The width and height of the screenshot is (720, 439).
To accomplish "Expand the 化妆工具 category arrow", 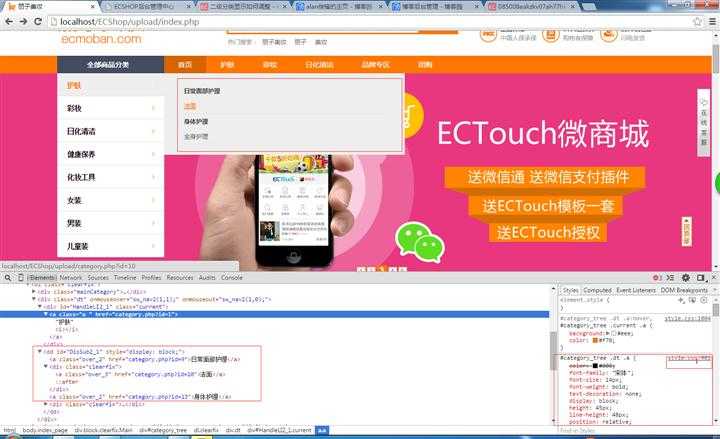I will [x=153, y=177].
